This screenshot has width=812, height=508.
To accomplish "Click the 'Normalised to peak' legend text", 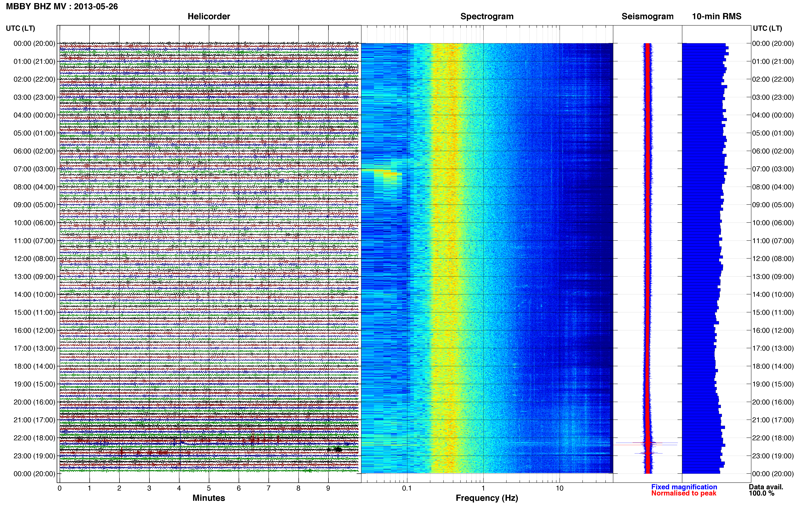I will [x=684, y=493].
